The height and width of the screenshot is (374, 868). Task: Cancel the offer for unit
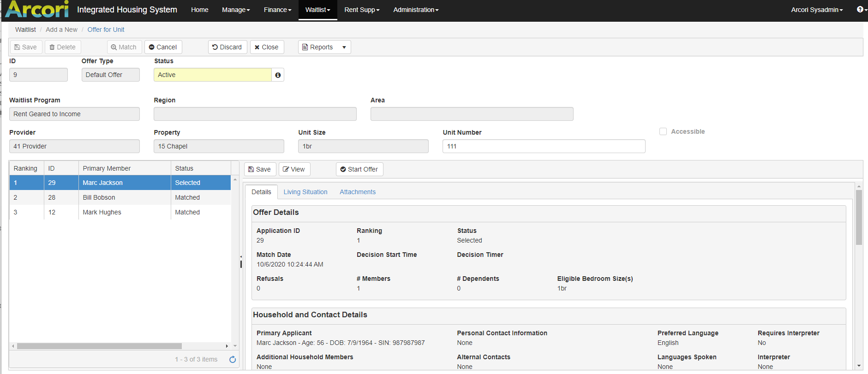163,47
